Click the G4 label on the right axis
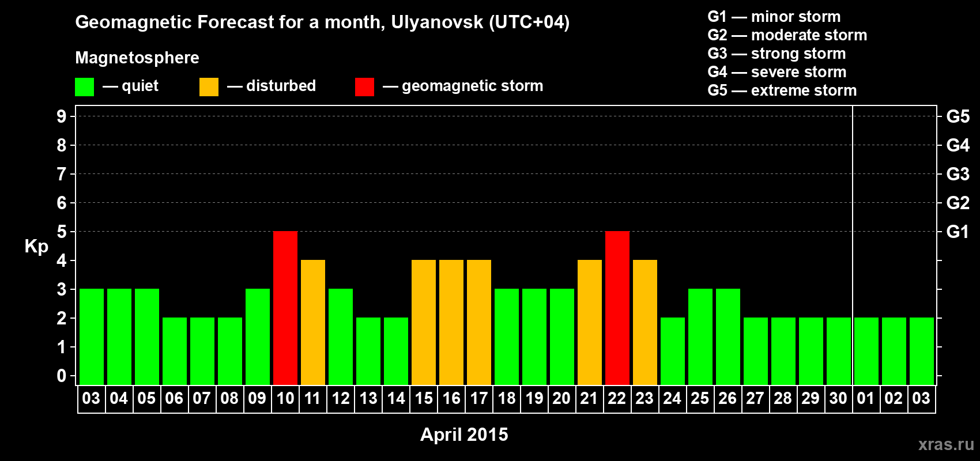This screenshot has width=980, height=461. pyautogui.click(x=958, y=145)
